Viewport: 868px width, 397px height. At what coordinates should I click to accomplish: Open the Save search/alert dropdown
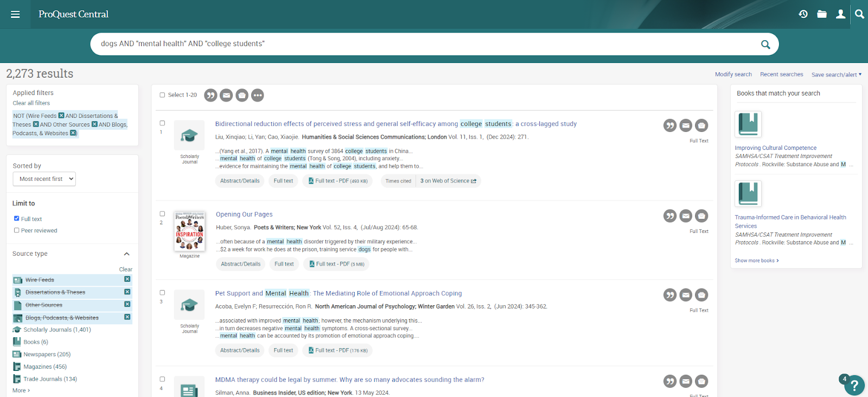coord(836,74)
